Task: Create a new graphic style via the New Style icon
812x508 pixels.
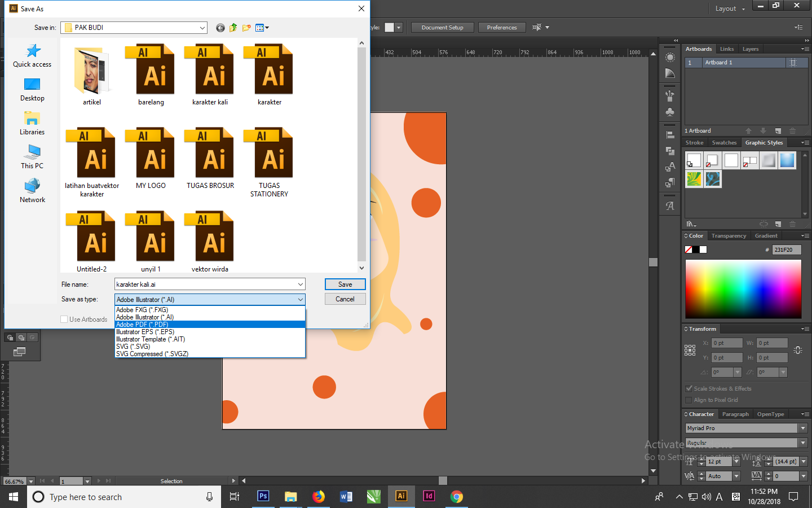Action: click(x=779, y=224)
